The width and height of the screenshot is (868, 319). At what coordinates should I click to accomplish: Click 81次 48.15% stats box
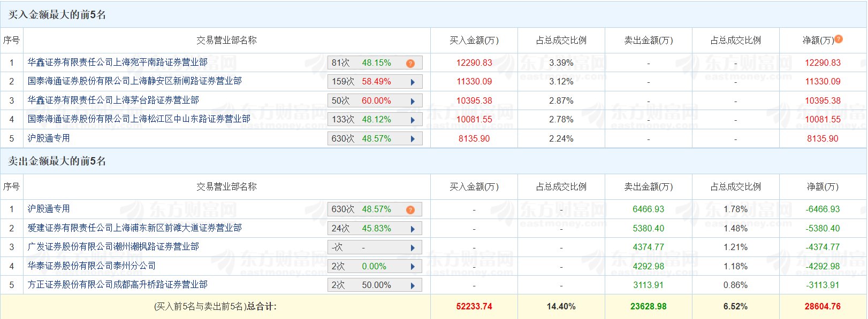[375, 63]
